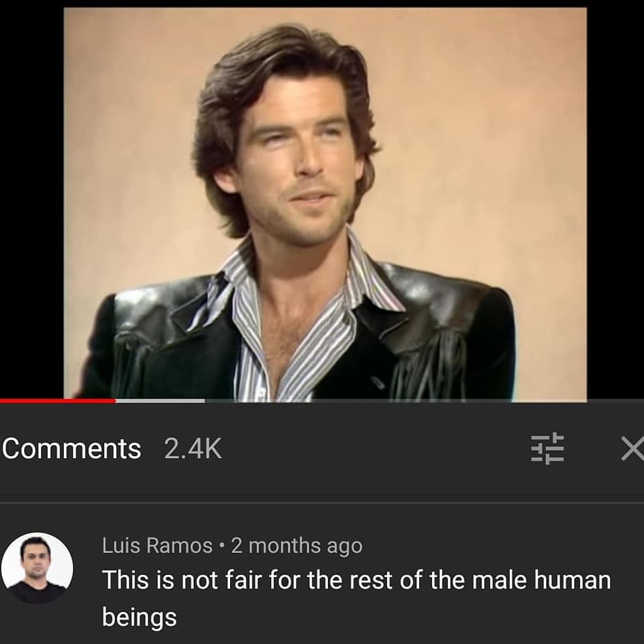This screenshot has width=644, height=644.
Task: Seek to the unbuffered part of progress bar
Action: (x=424, y=401)
